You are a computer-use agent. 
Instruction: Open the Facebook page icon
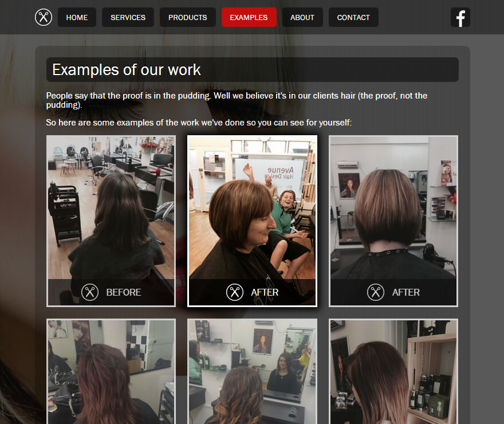tap(460, 18)
